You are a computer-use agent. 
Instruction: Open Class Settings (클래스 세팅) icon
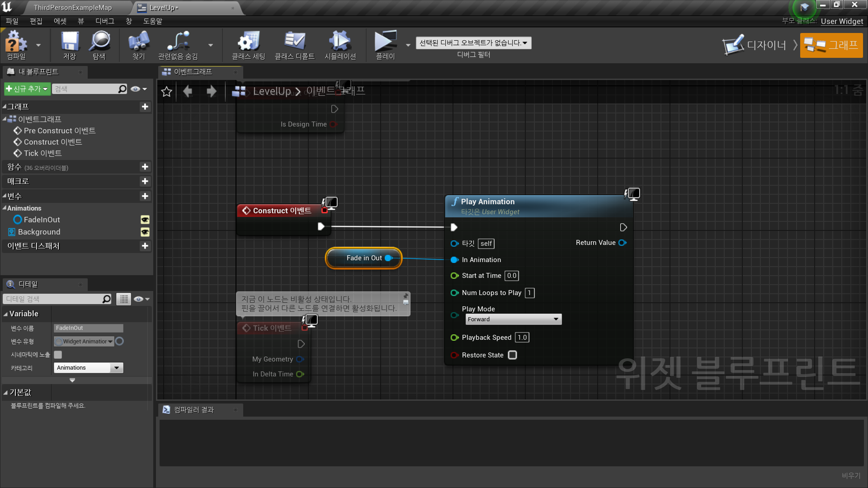point(248,42)
